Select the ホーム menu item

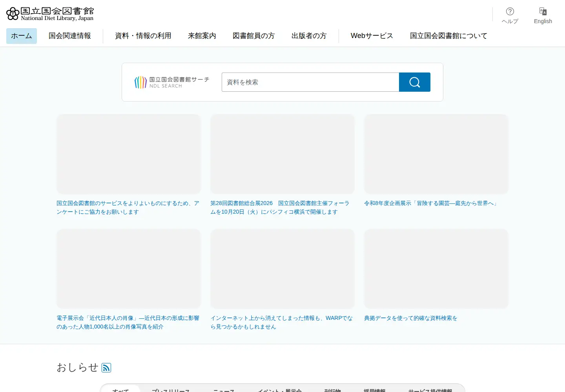22,36
